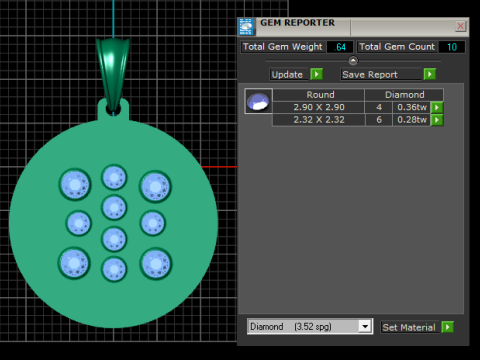Select the top-left large gem on pendant
The width and height of the screenshot is (480, 360).
(x=75, y=184)
